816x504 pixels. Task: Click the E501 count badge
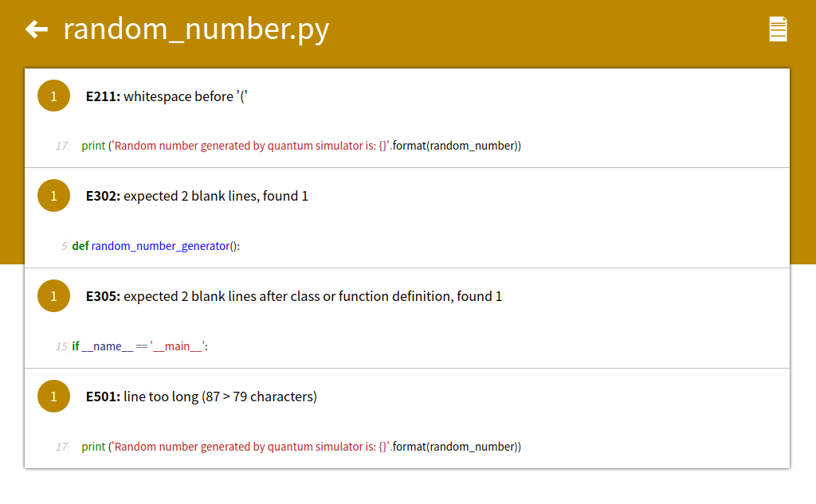[x=53, y=397]
